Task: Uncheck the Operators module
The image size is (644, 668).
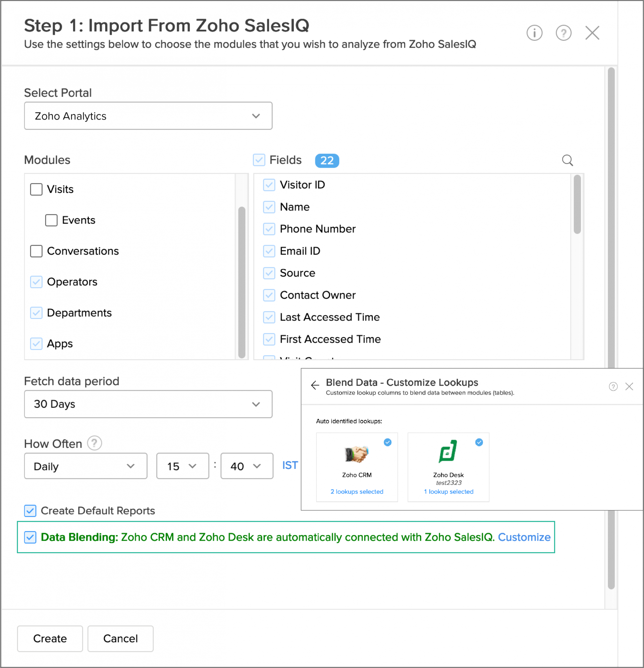Action: tap(36, 282)
